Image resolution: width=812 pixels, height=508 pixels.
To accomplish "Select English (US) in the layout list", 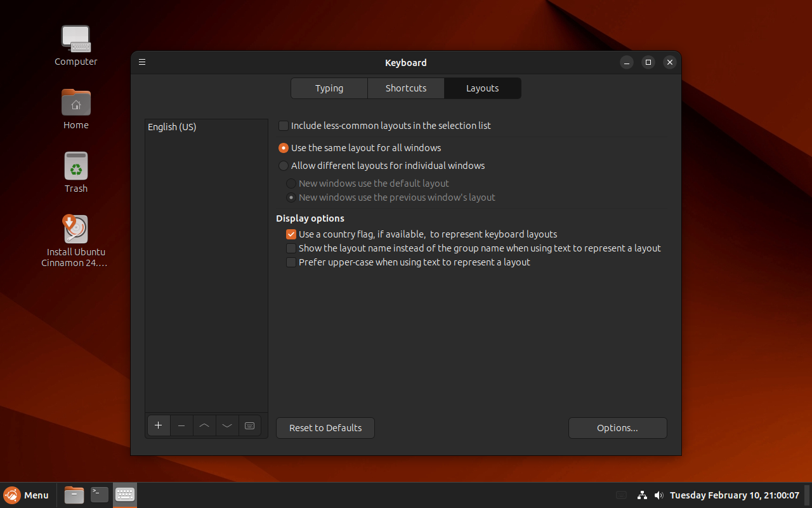I will pyautogui.click(x=172, y=127).
